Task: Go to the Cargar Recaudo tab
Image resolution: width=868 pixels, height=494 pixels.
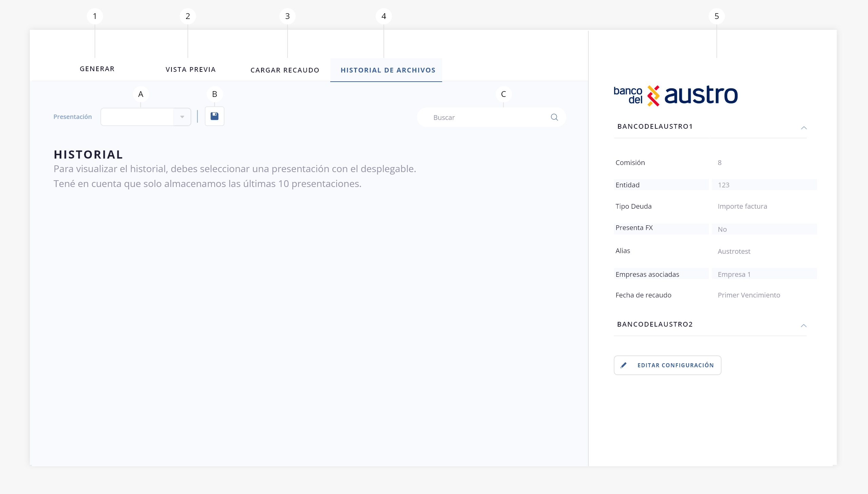Action: (x=285, y=70)
